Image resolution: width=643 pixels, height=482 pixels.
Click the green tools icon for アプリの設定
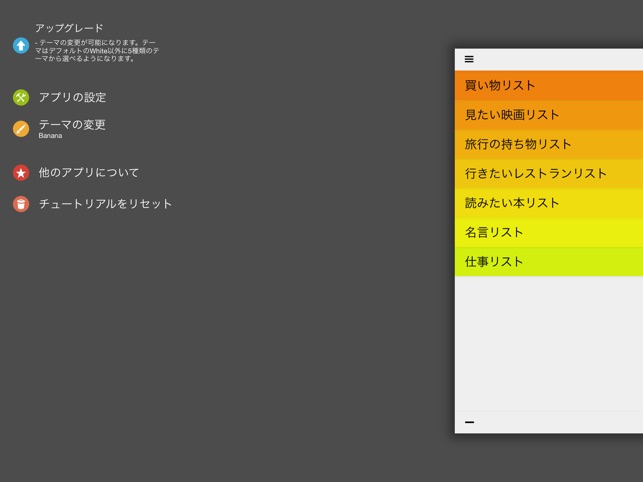coord(21,98)
